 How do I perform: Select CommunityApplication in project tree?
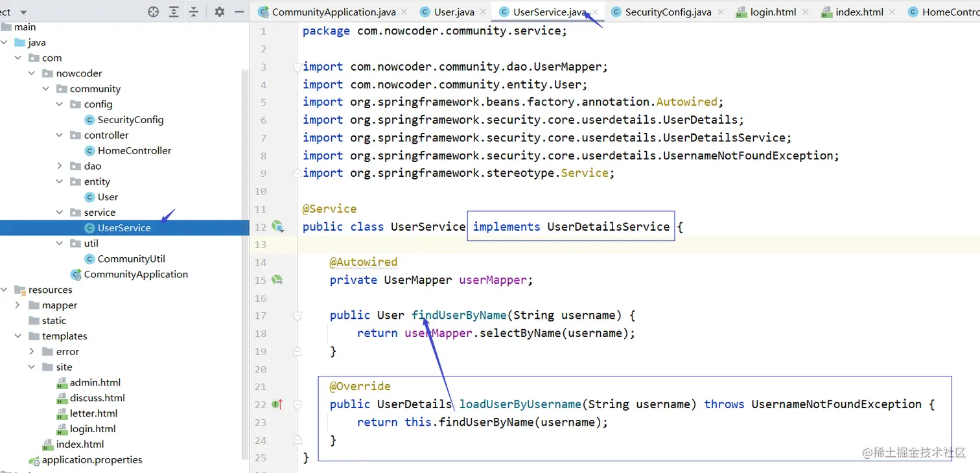click(x=135, y=274)
